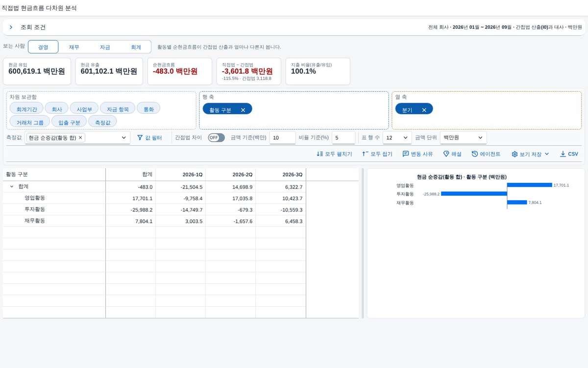Screen dimensions: 588x368
Task: Open the 금액 단위 백만원 dropdown
Action: click(x=464, y=138)
